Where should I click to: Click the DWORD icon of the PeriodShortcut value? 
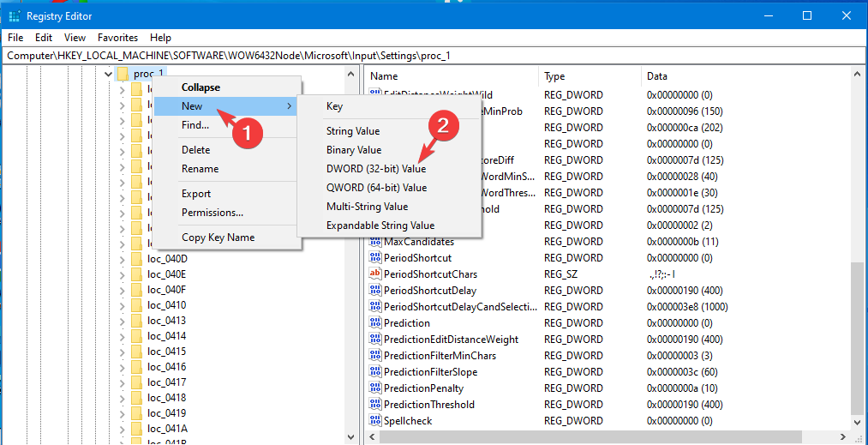[375, 258]
